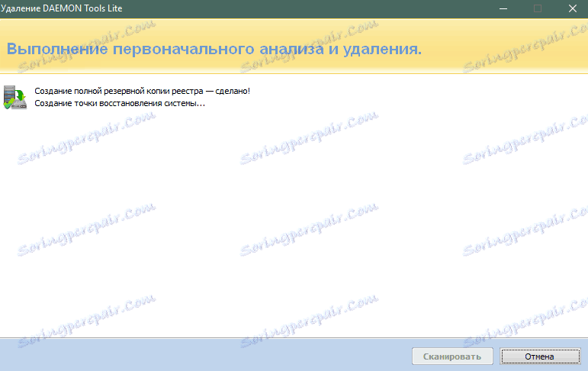Click the Отмена button
Viewport: 588px width, 371px height.
click(x=540, y=356)
